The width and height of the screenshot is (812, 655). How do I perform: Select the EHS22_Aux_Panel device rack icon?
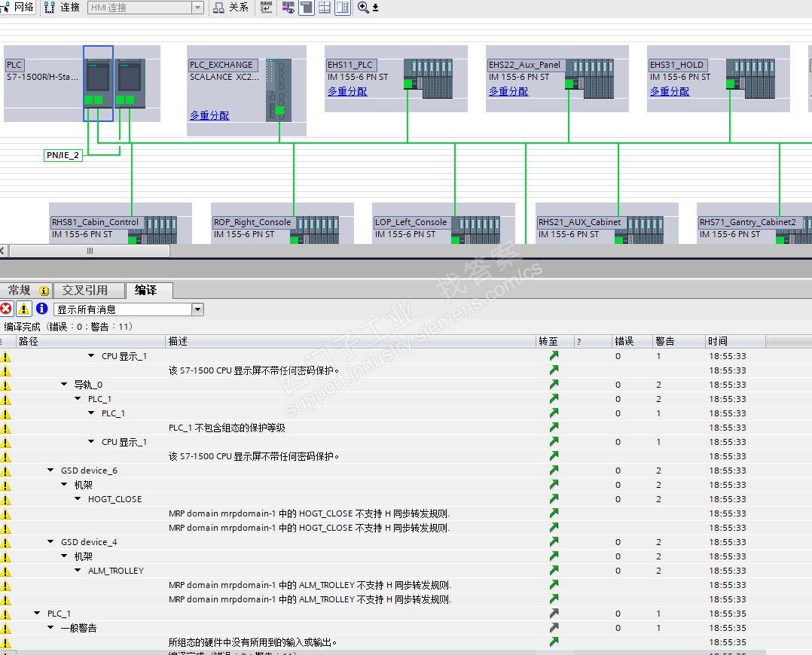(589, 79)
